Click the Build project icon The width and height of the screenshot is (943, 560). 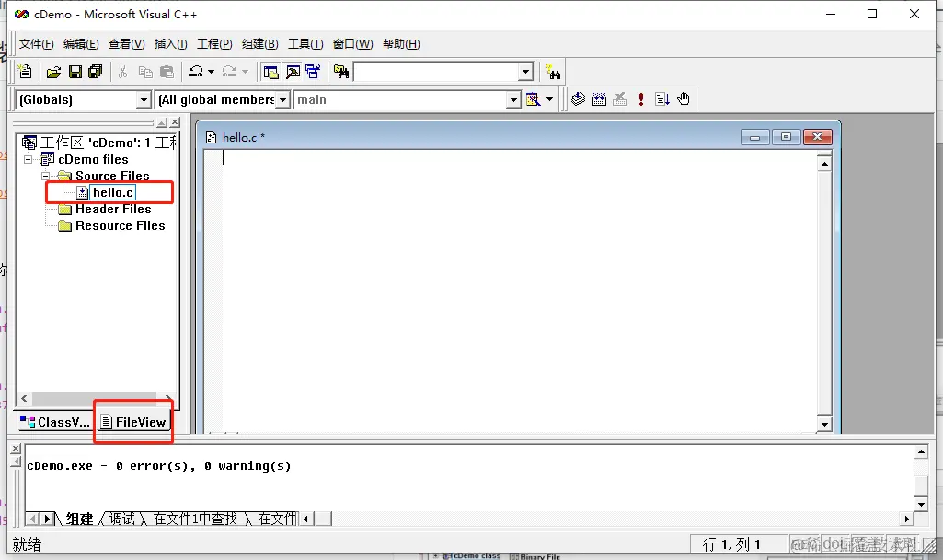point(599,99)
